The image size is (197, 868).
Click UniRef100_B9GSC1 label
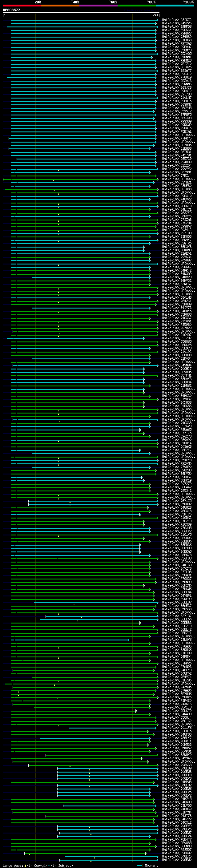tap(177, 30)
